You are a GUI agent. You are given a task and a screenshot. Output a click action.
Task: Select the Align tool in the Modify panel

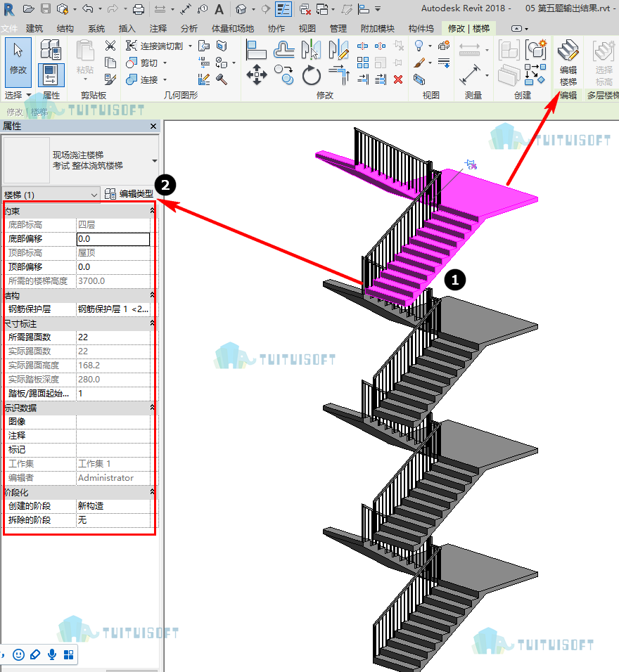256,49
